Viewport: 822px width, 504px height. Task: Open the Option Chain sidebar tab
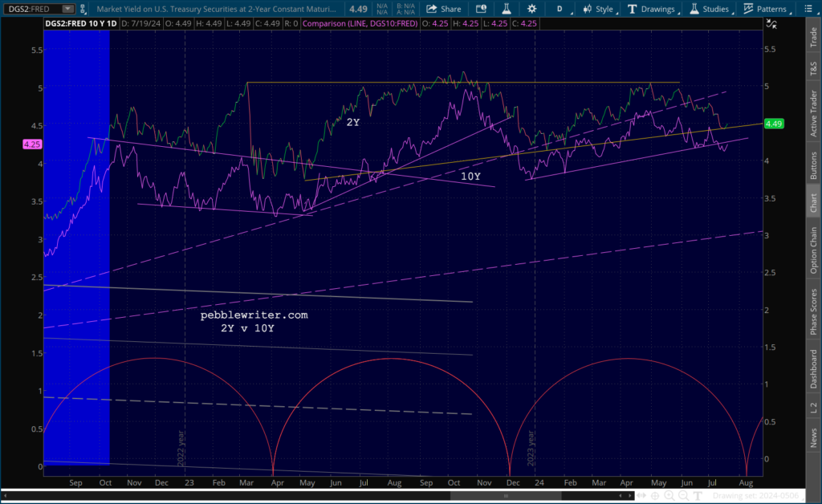(x=813, y=250)
